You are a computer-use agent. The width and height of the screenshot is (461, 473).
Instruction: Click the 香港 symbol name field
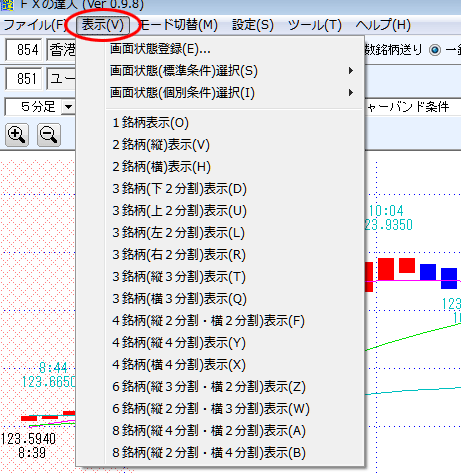tap(61, 50)
